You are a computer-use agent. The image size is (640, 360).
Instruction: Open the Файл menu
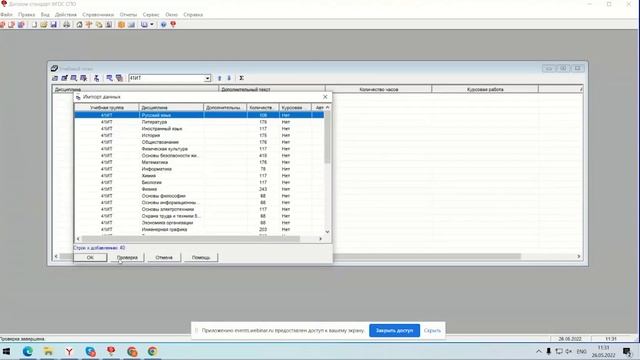coord(6,15)
